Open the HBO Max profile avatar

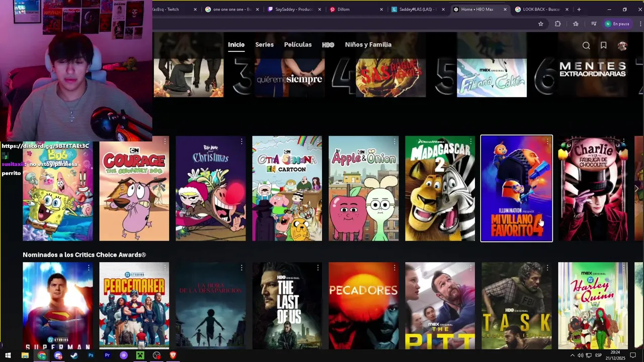[622, 45]
